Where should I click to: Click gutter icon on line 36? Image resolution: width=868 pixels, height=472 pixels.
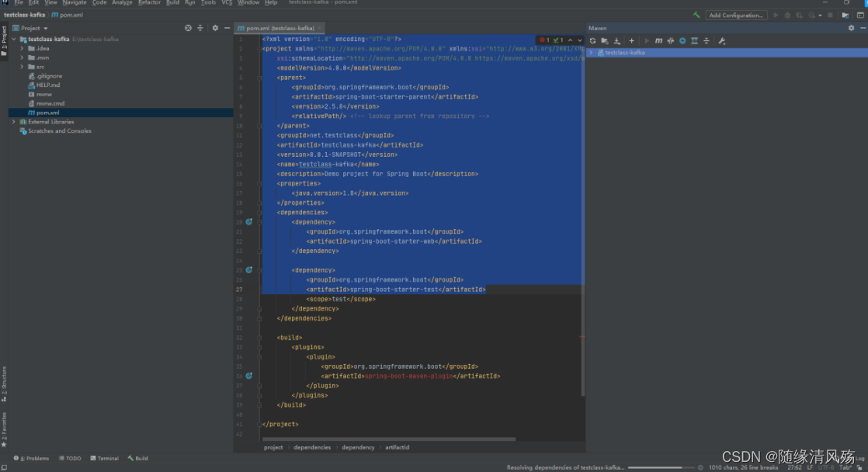pyautogui.click(x=249, y=376)
